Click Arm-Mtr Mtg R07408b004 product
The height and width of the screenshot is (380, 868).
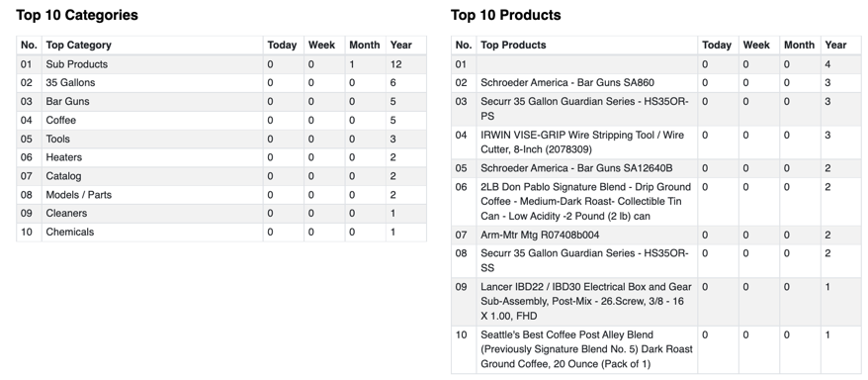540,235
